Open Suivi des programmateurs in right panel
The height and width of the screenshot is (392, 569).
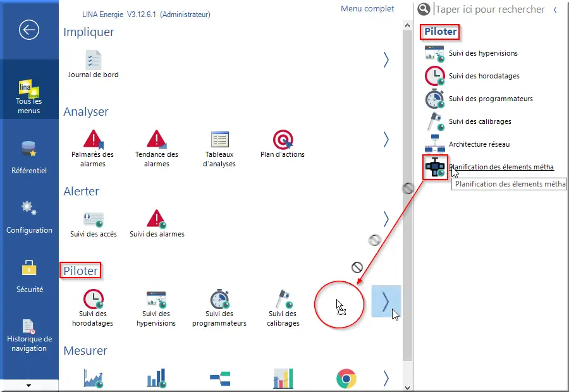pyautogui.click(x=479, y=99)
